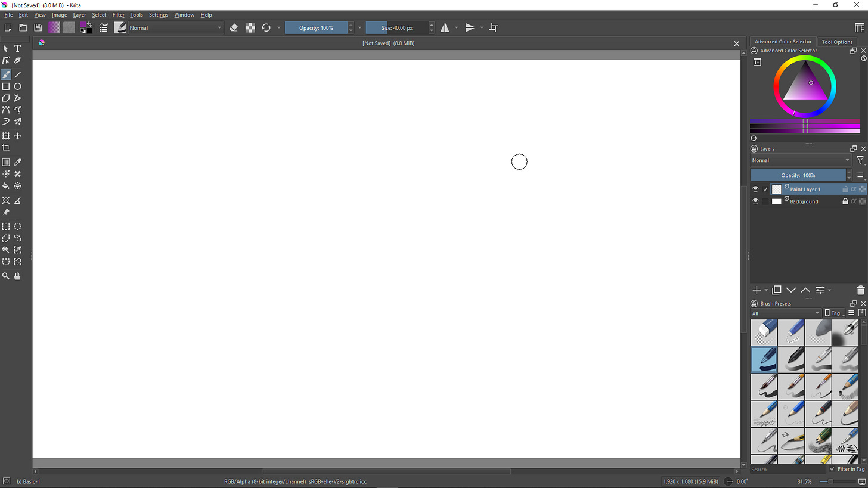Move the layer up in stack

point(805,290)
